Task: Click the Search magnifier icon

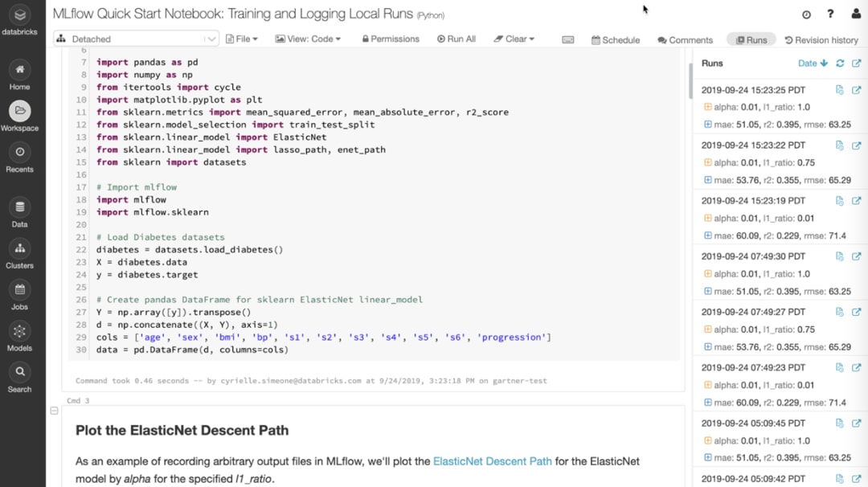Action: [x=19, y=372]
